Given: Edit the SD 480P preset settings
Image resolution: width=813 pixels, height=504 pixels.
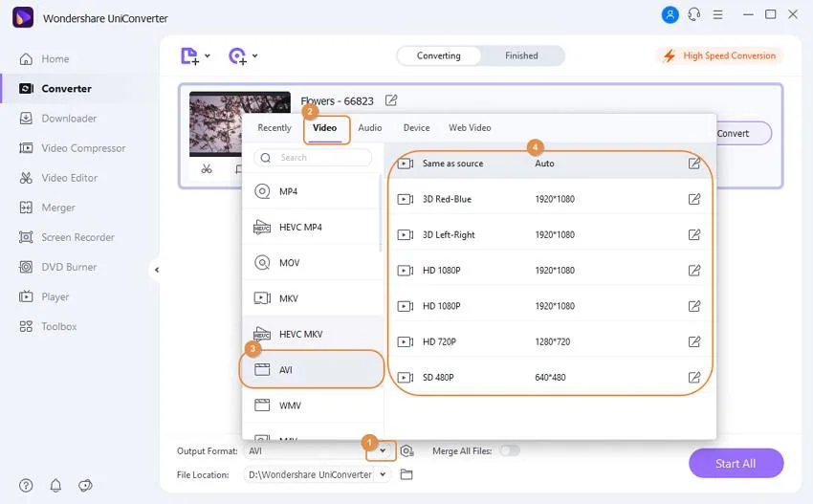Looking at the screenshot, I should point(694,378).
